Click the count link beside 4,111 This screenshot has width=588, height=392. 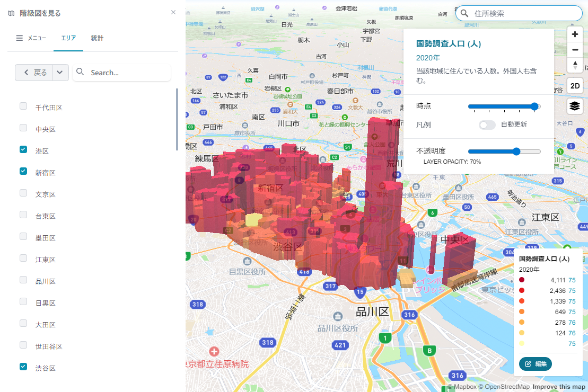click(x=572, y=280)
